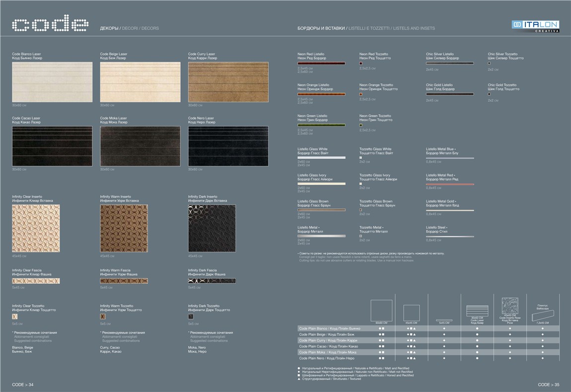
Task: Click the Tozzetto Glass Ivory square
Action: pyautogui.click(x=360, y=184)
